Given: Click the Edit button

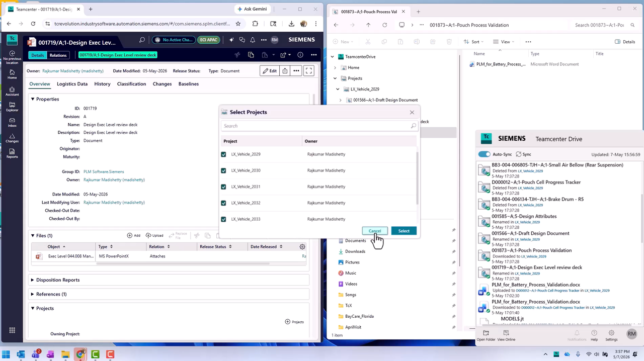Looking at the screenshot, I should (x=269, y=71).
